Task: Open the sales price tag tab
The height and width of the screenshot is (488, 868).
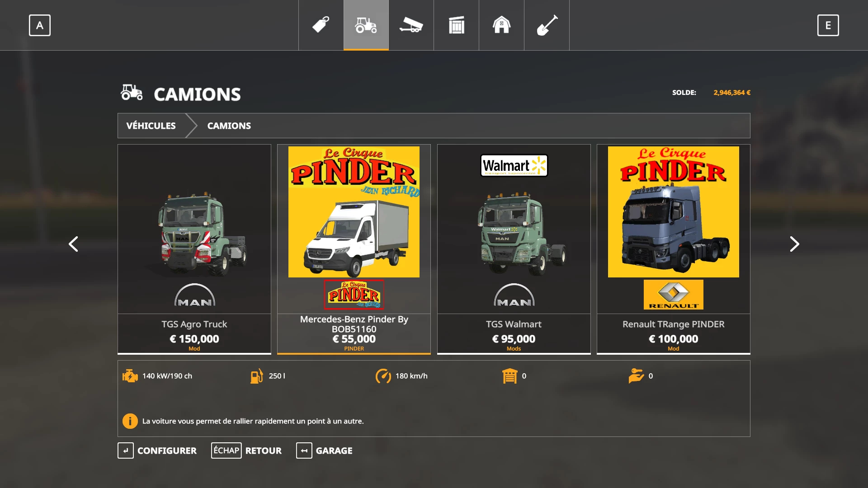Action: coord(321,25)
